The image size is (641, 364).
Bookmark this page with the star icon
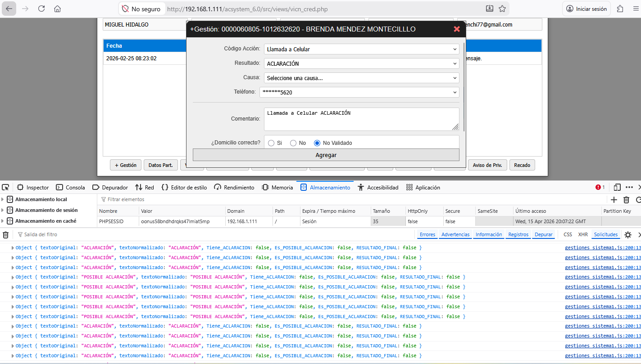point(502,9)
